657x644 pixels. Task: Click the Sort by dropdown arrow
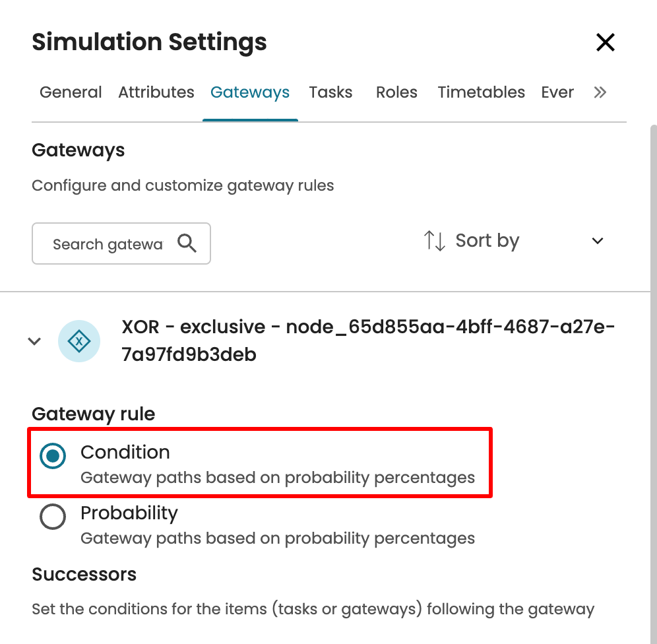coord(598,241)
